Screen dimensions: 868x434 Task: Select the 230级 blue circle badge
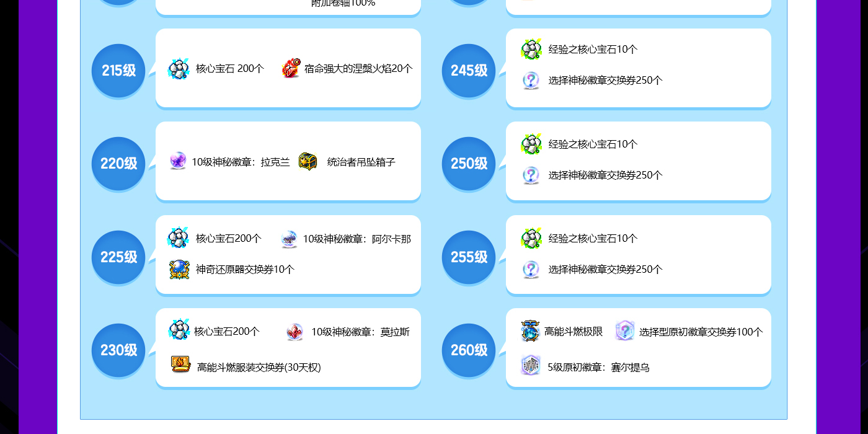(118, 350)
